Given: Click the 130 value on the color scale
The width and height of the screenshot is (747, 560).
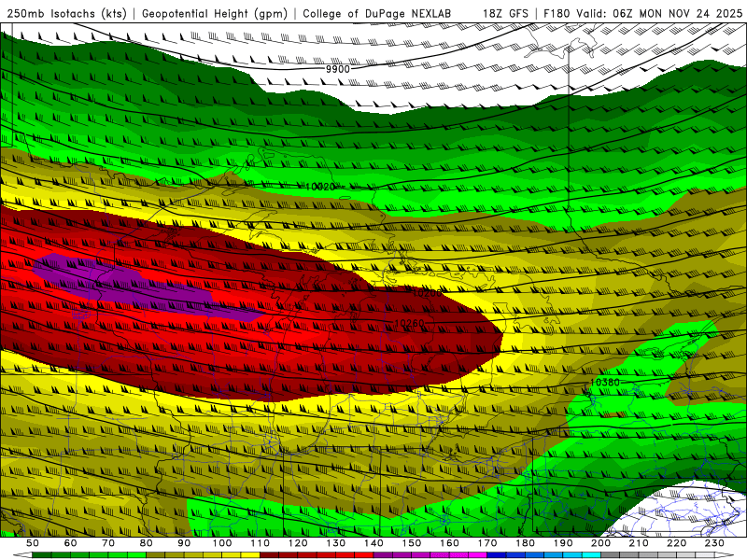Looking at the screenshot, I should pyautogui.click(x=336, y=543).
